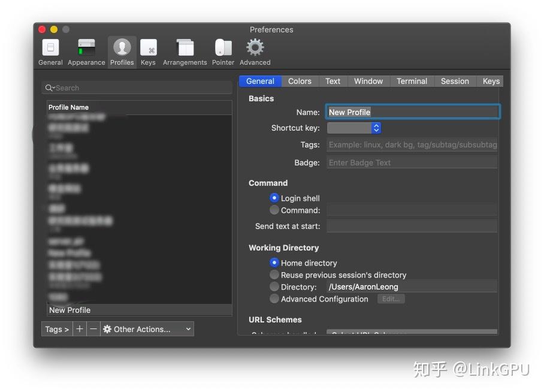The height and width of the screenshot is (392, 544).
Task: Click the Edit button for Advanced Configuration
Action: coord(391,298)
